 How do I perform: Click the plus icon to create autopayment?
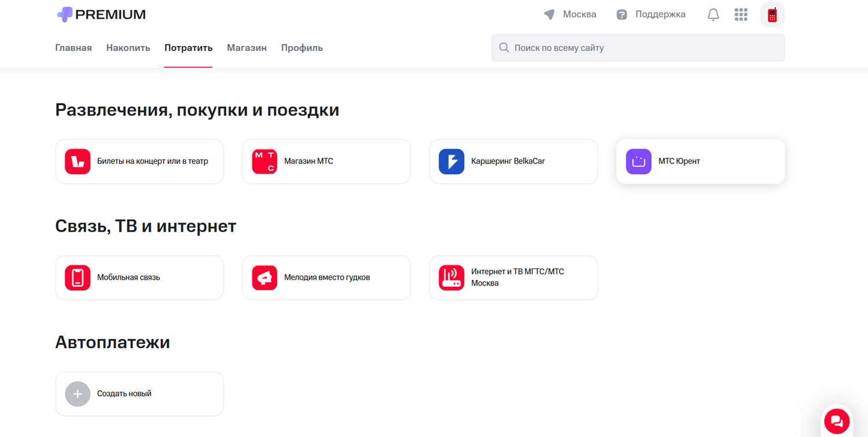pos(78,394)
